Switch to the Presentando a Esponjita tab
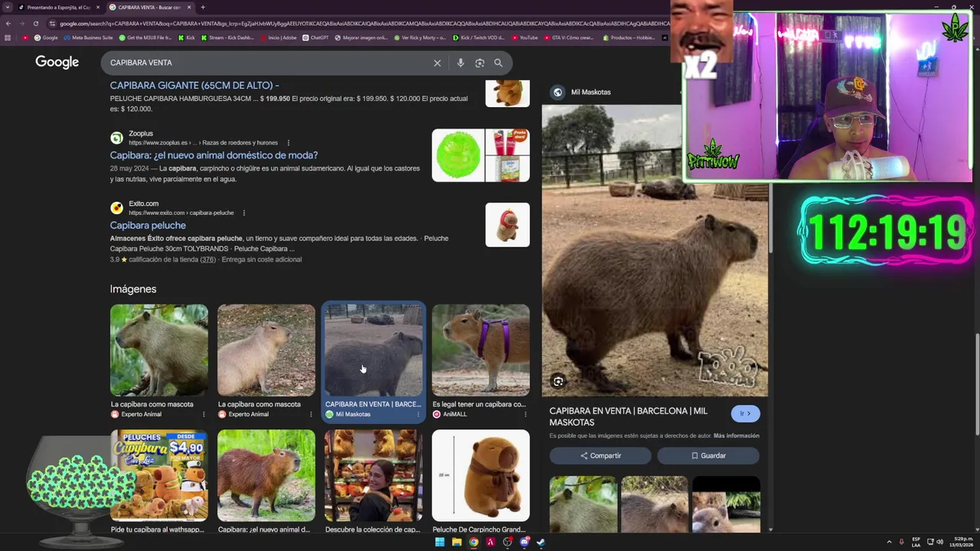The image size is (980, 551). tap(58, 7)
